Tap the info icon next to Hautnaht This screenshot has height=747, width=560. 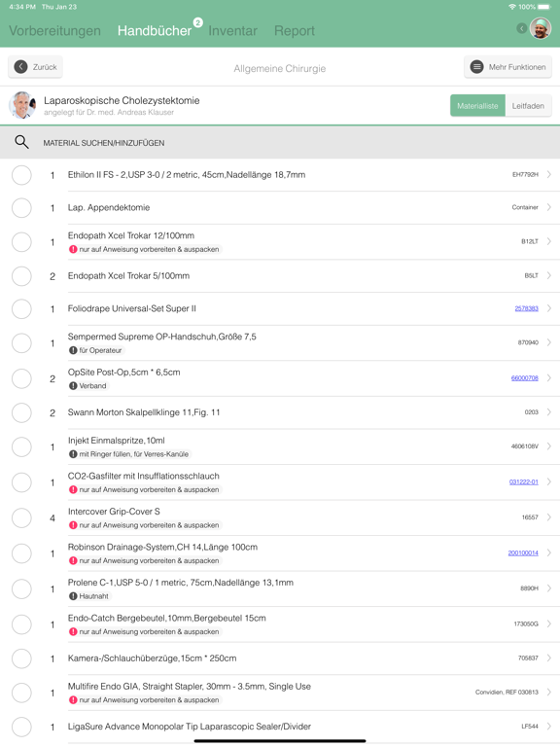pyautogui.click(x=73, y=596)
